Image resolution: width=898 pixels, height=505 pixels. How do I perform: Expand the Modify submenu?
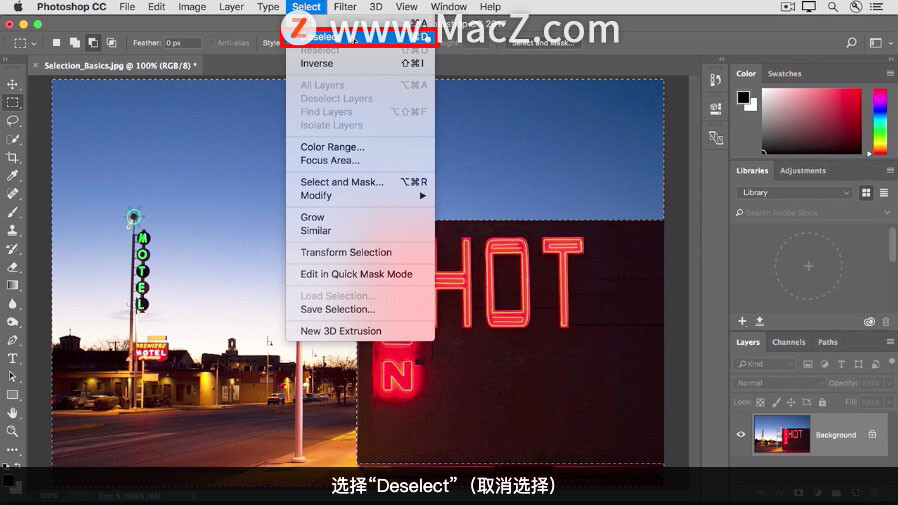click(x=360, y=196)
